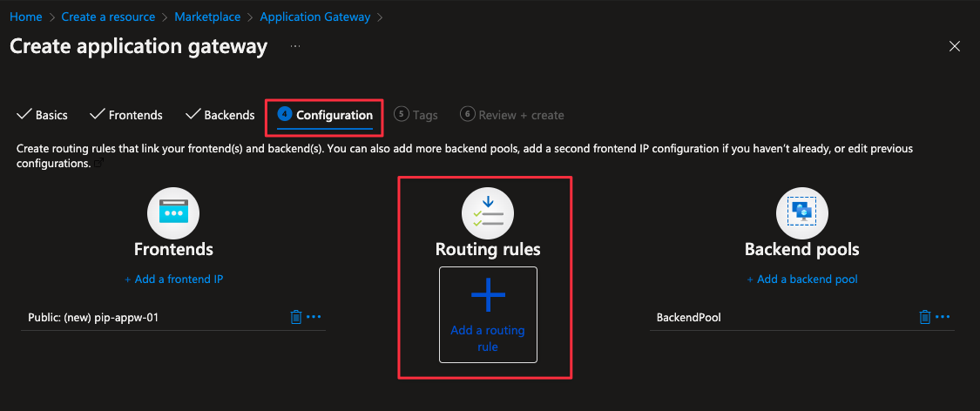Click the Add a frontend IP link
980x411 pixels.
coord(173,280)
